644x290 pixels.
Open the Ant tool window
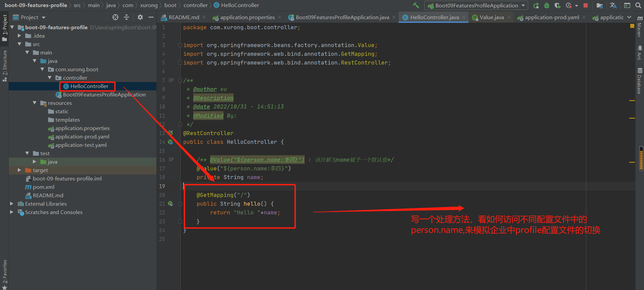(x=640, y=53)
